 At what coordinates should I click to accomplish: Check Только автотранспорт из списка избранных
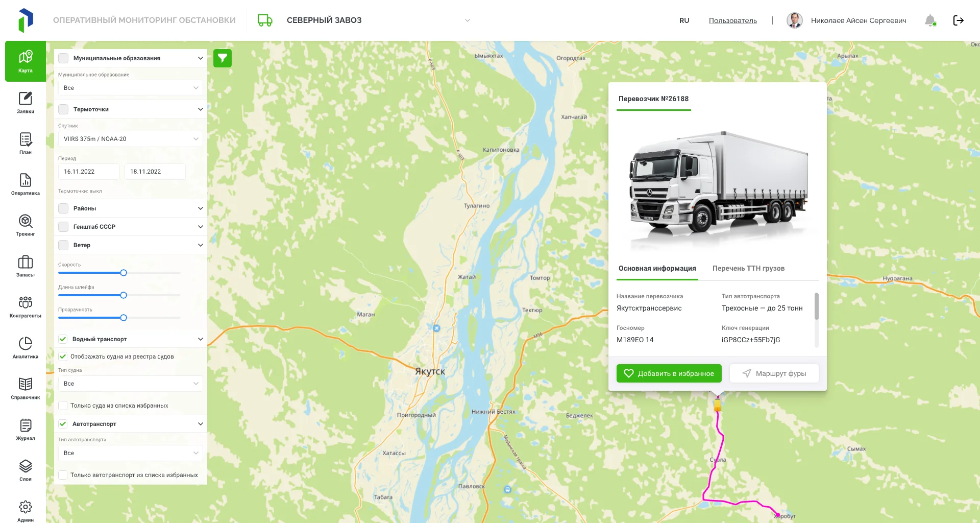(x=63, y=475)
